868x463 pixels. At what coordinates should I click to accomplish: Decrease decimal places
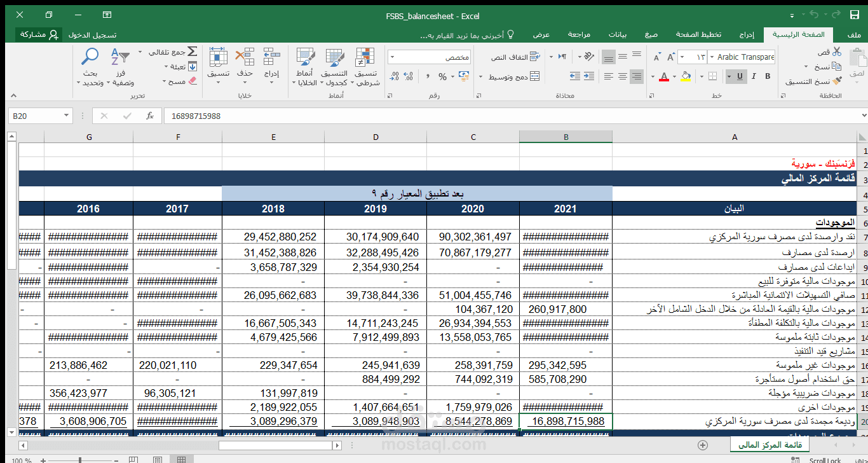click(395, 76)
